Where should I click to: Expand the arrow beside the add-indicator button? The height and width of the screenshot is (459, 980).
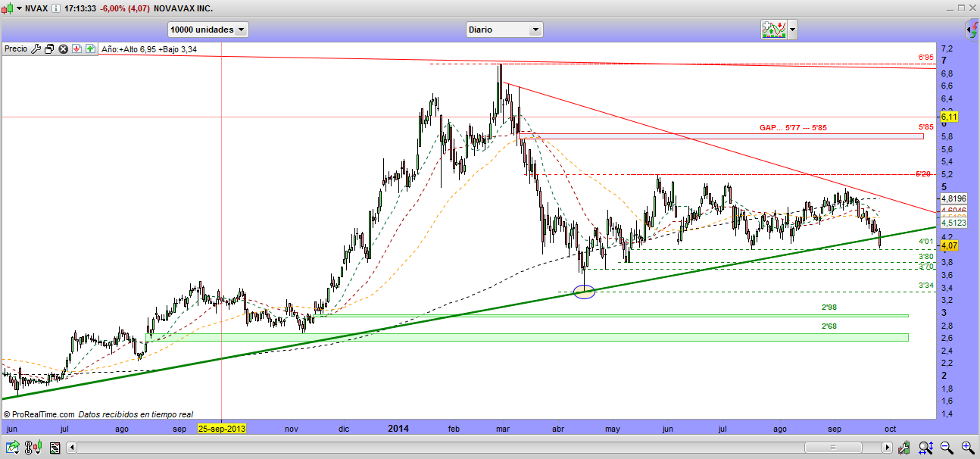coord(792,30)
